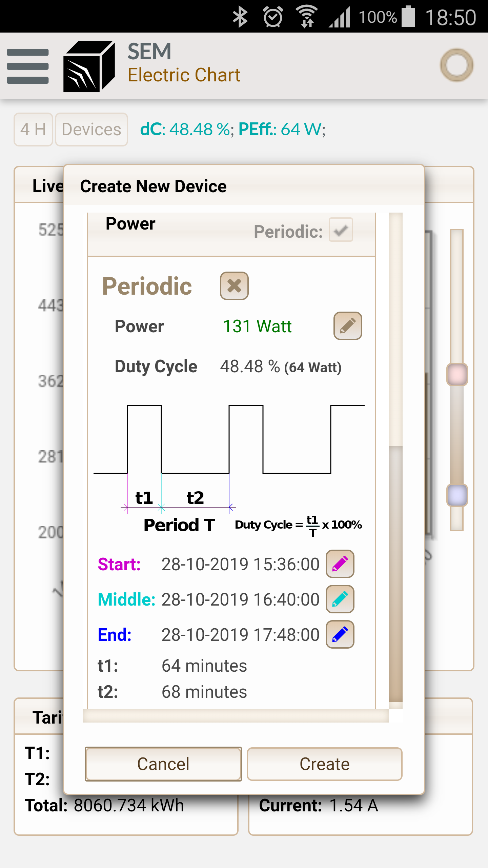Viewport: 488px width, 868px height.
Task: Open the hamburger navigation menu
Action: pos(27,66)
